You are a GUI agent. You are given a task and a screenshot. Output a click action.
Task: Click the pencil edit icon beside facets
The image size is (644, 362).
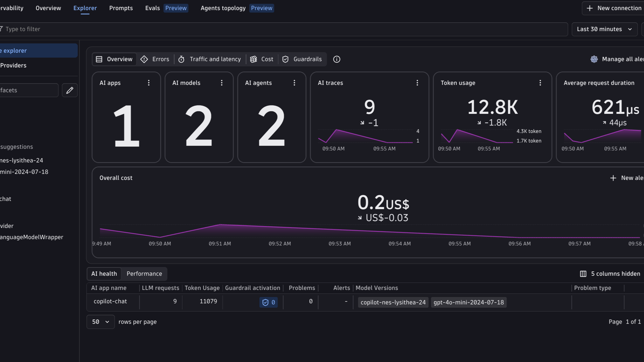[x=70, y=90]
